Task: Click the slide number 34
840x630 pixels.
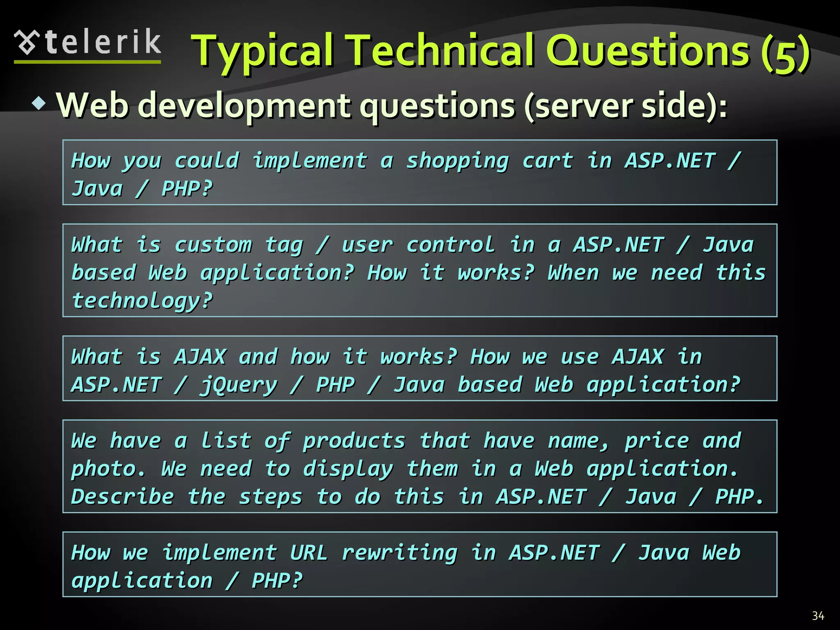Action: tap(818, 616)
